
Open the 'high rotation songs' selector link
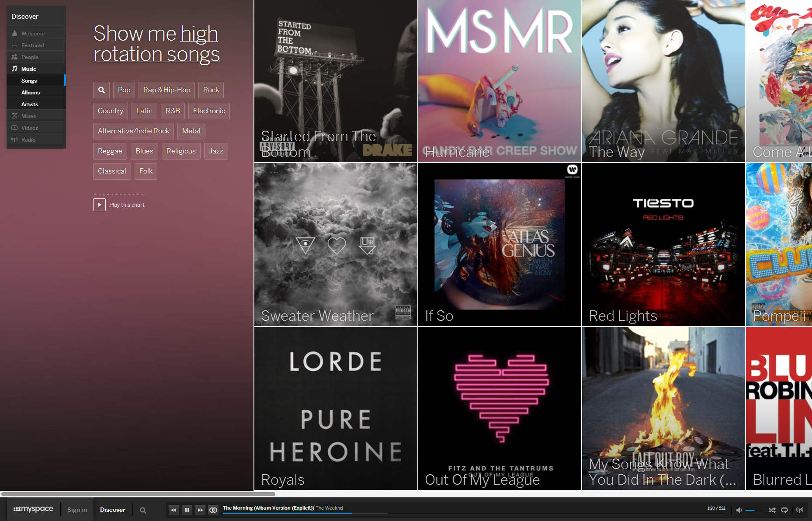156,44
